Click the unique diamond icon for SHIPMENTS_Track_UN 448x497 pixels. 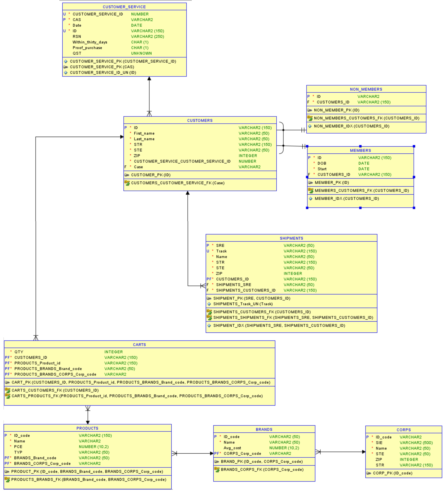[209, 304]
